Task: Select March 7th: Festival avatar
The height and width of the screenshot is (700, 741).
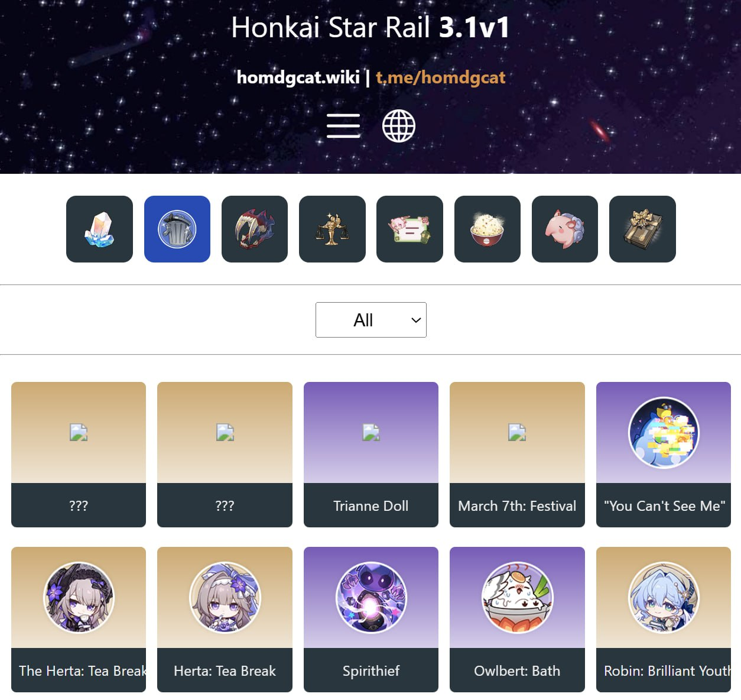Action: point(517,454)
